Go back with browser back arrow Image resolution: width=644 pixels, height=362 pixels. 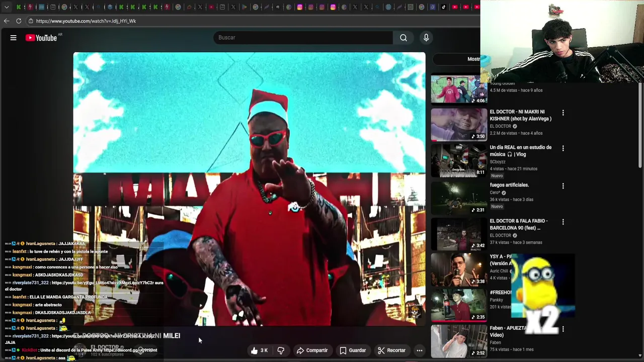pos(7,21)
